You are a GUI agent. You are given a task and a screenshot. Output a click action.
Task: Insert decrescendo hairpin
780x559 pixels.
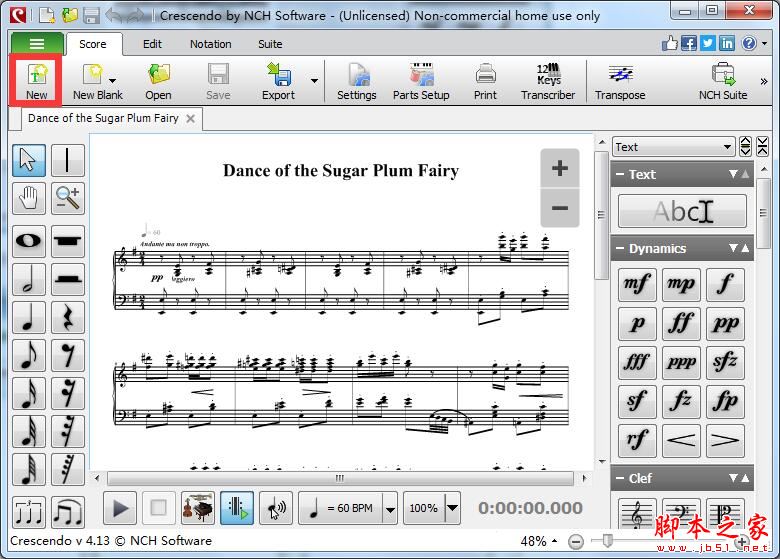pos(725,441)
